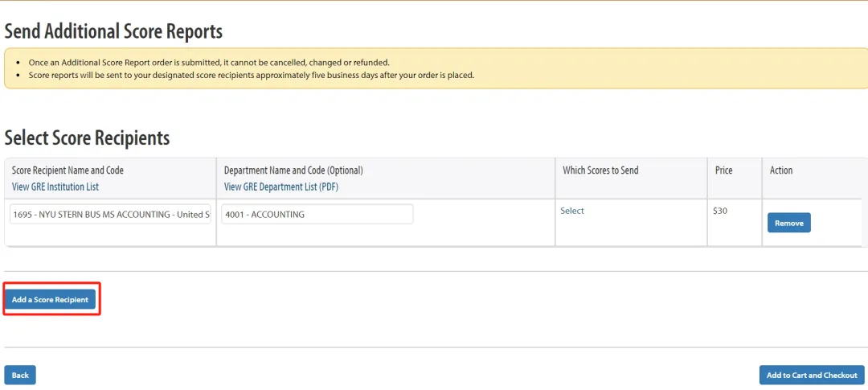Click the Action column header

[x=781, y=170]
